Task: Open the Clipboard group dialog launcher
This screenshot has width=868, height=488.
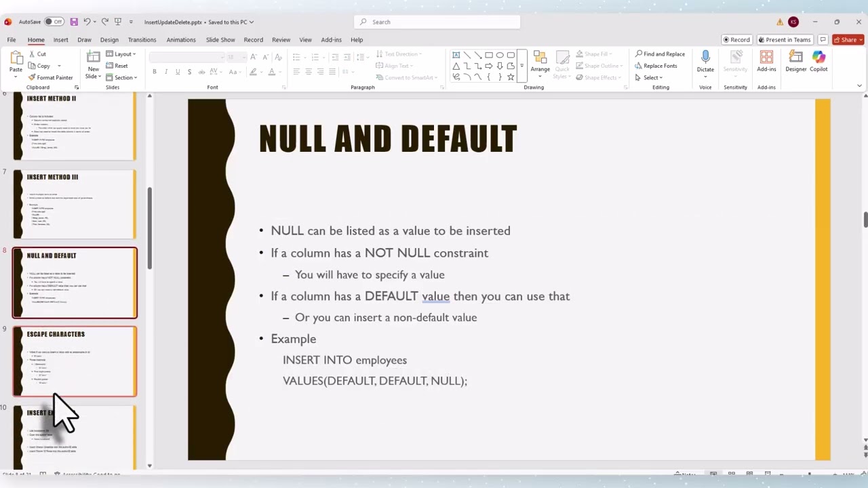Action: 77,87
